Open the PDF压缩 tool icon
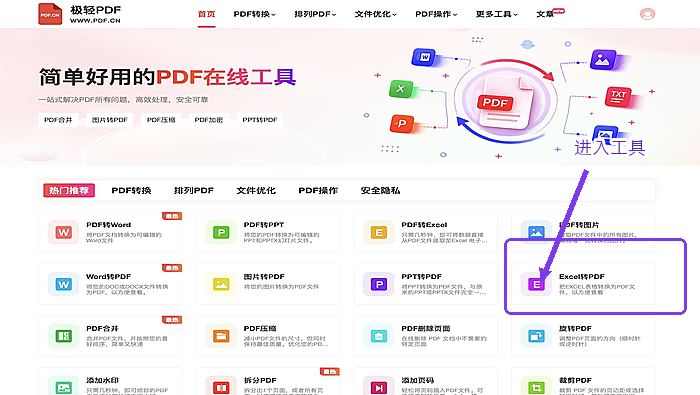Screen dimensions: 700x395 tap(221, 336)
